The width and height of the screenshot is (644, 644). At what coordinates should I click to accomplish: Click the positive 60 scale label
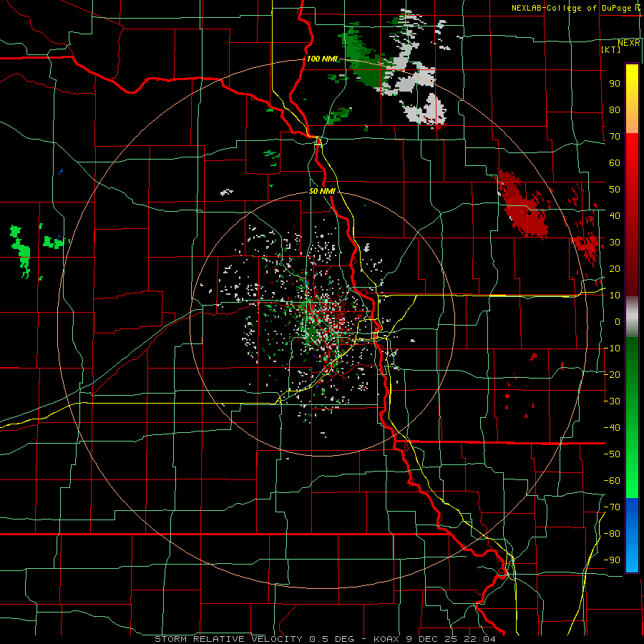point(615,163)
